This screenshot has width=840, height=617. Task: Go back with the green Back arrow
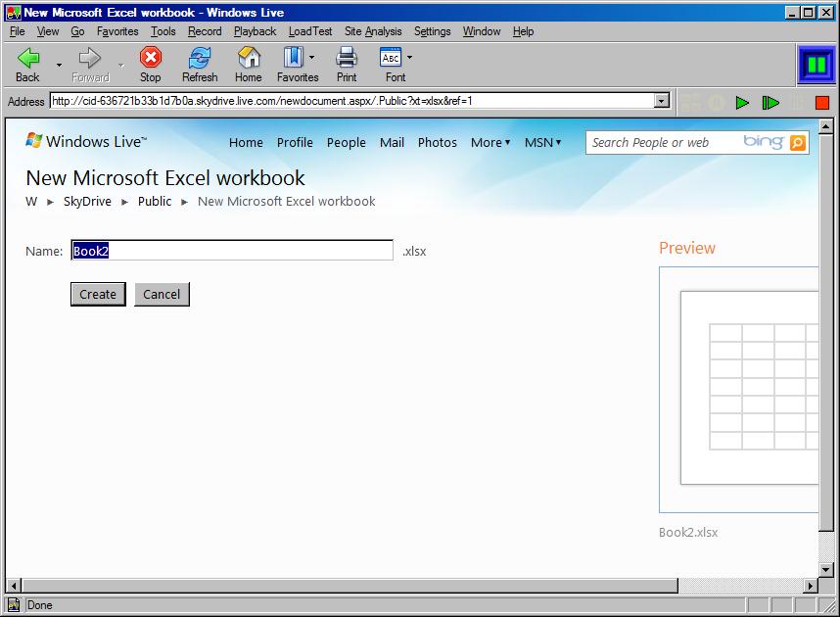[x=27, y=58]
